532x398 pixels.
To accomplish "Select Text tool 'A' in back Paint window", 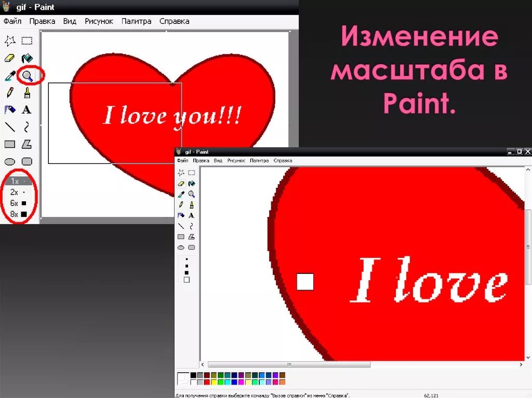I will [x=27, y=110].
